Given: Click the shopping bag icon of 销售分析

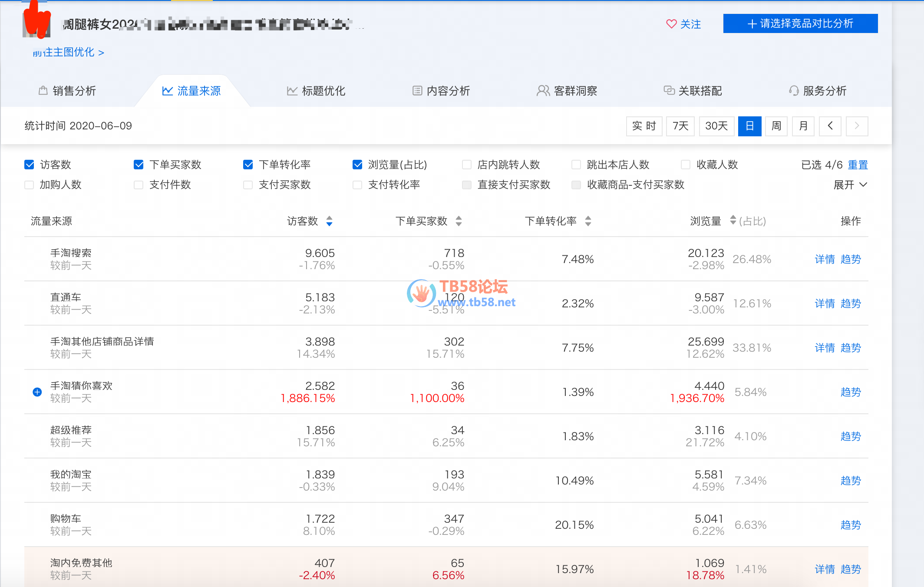Looking at the screenshot, I should [x=43, y=90].
